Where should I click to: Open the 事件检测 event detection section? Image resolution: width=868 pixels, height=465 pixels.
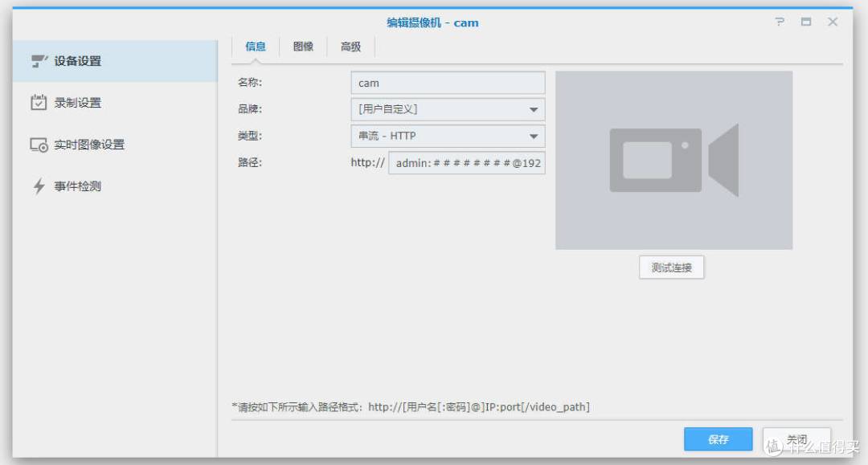(115, 186)
